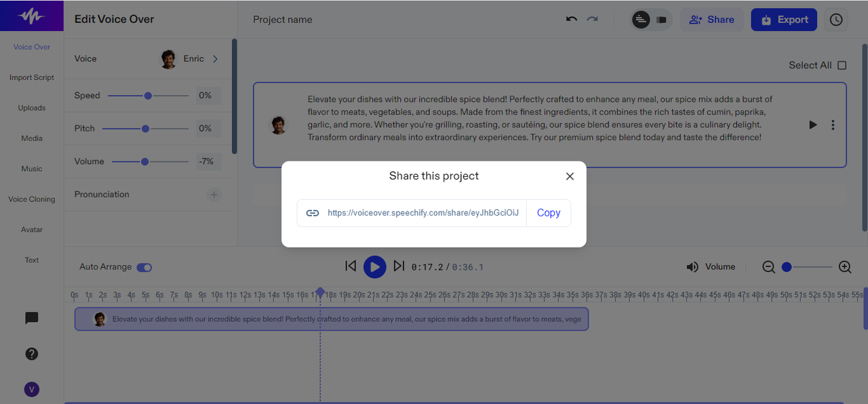Check the Select All checkbox
Image resolution: width=868 pixels, height=404 pixels.
[842, 65]
